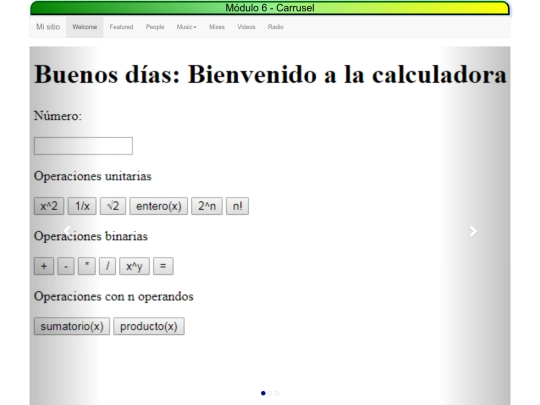Click the producto(x) button
Screen dimensions: 540x405
149,326
